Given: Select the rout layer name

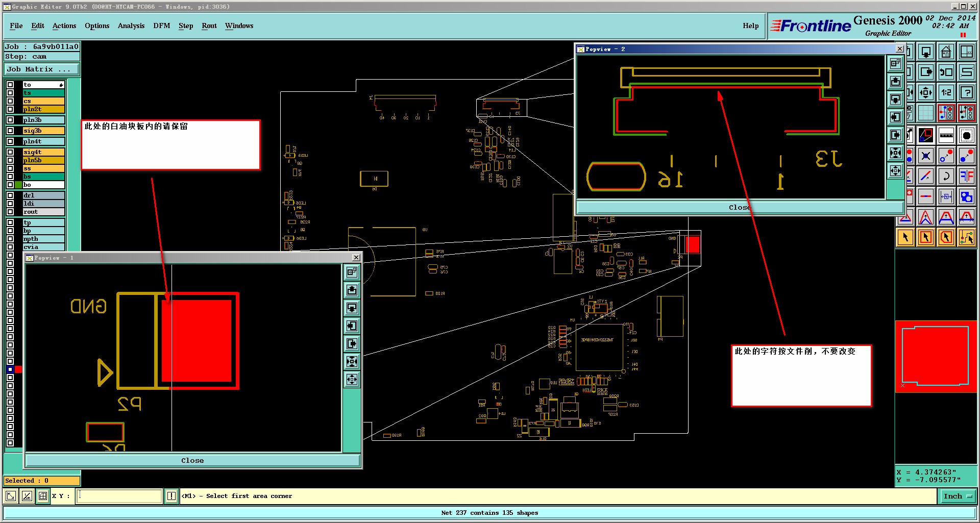Looking at the screenshot, I should [x=43, y=212].
